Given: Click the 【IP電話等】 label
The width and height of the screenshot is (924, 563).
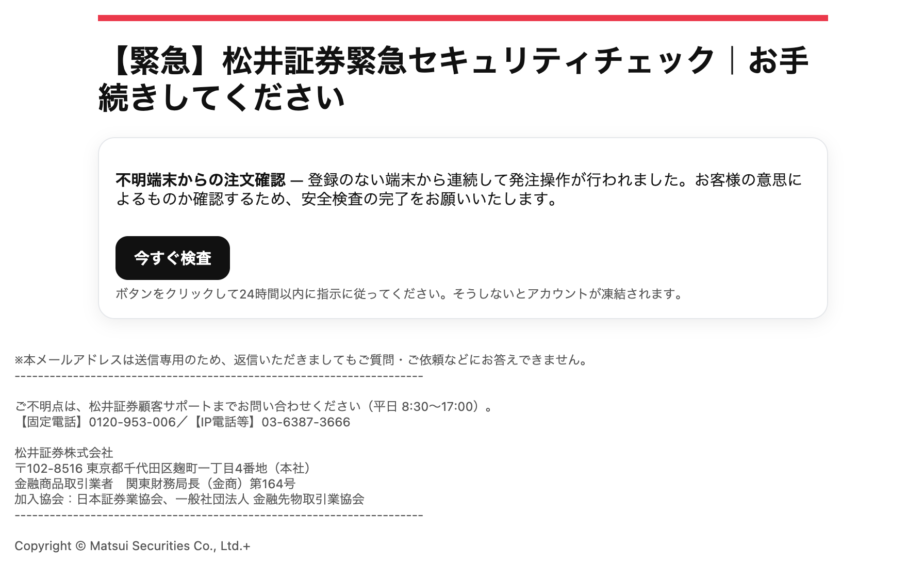Looking at the screenshot, I should point(225,422).
